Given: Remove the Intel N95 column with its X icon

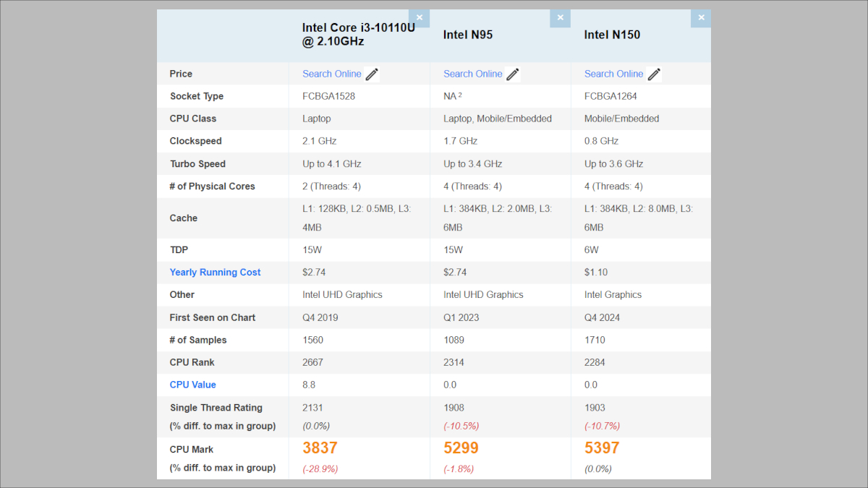Looking at the screenshot, I should click(560, 17).
